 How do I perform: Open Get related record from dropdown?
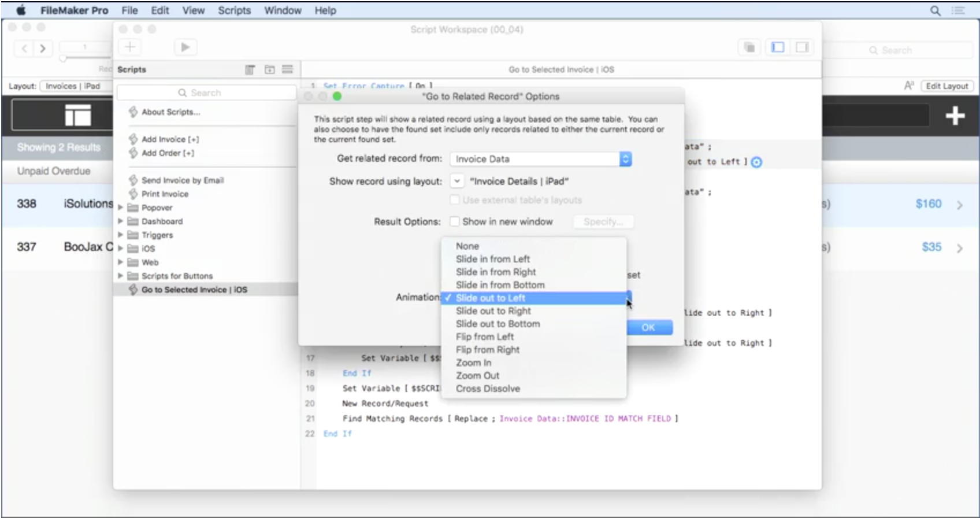click(541, 159)
